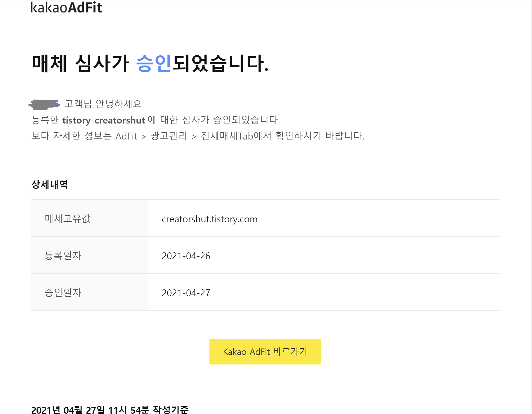
Task: Click the greeting 고객님 안녕하세요.
Action: [x=104, y=104]
